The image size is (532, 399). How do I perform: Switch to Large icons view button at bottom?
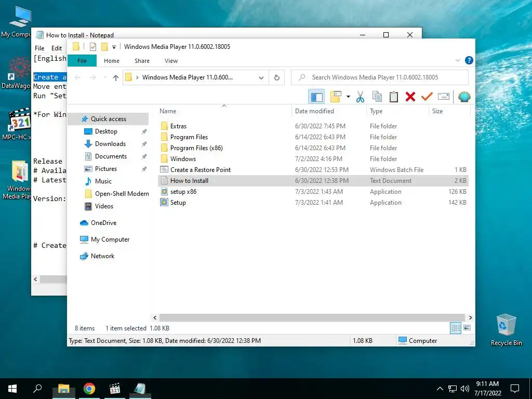pyautogui.click(x=467, y=328)
